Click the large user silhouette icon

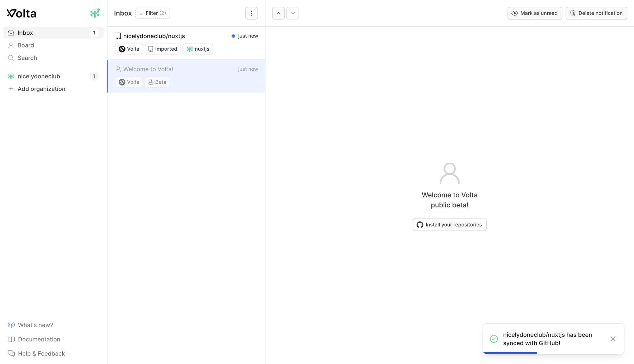click(450, 173)
